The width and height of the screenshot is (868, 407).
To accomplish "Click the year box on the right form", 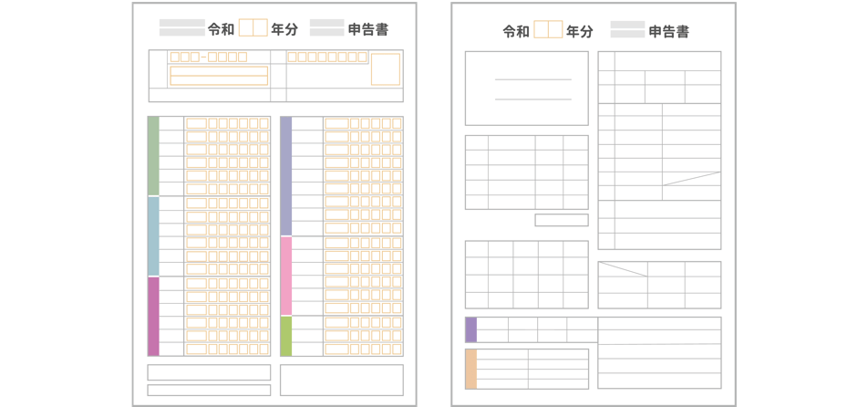I will pos(548,30).
